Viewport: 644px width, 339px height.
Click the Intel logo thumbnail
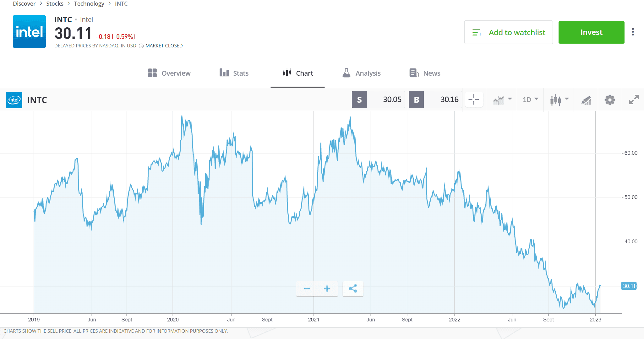click(29, 31)
